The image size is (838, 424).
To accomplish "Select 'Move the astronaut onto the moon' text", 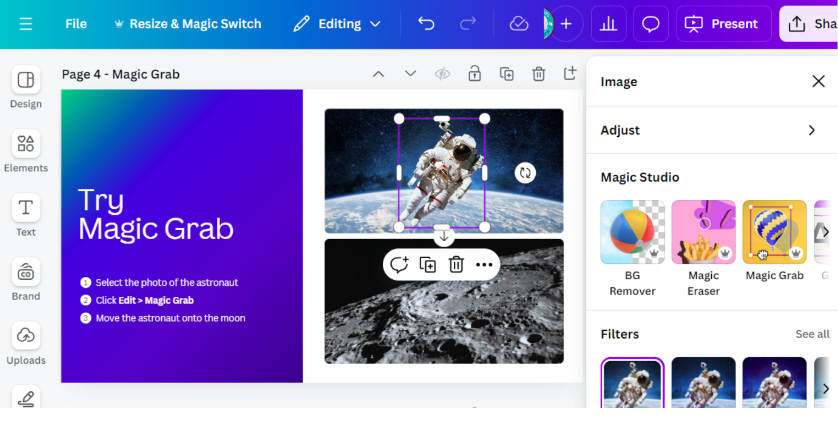I will 170,318.
